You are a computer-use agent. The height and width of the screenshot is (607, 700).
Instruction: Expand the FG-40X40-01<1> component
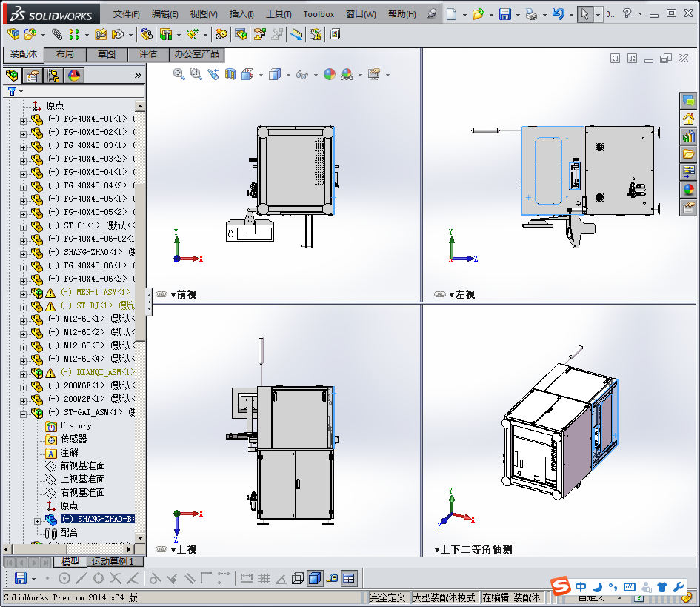(23, 121)
